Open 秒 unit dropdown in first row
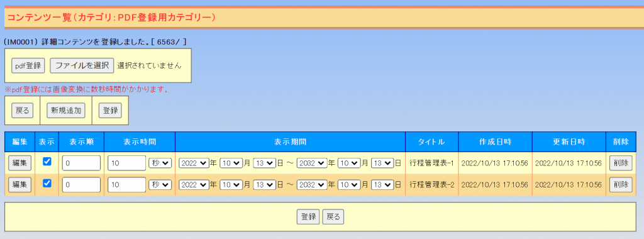This screenshot has height=239, width=644. [160, 163]
